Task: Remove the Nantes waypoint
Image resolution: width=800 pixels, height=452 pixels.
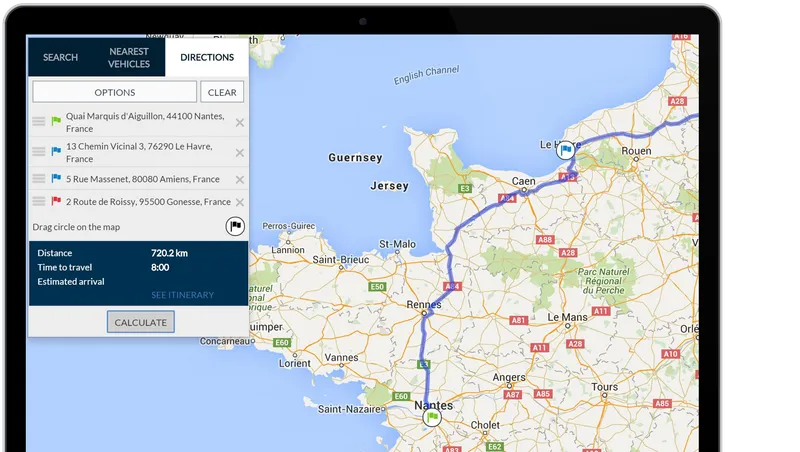Action: click(239, 122)
